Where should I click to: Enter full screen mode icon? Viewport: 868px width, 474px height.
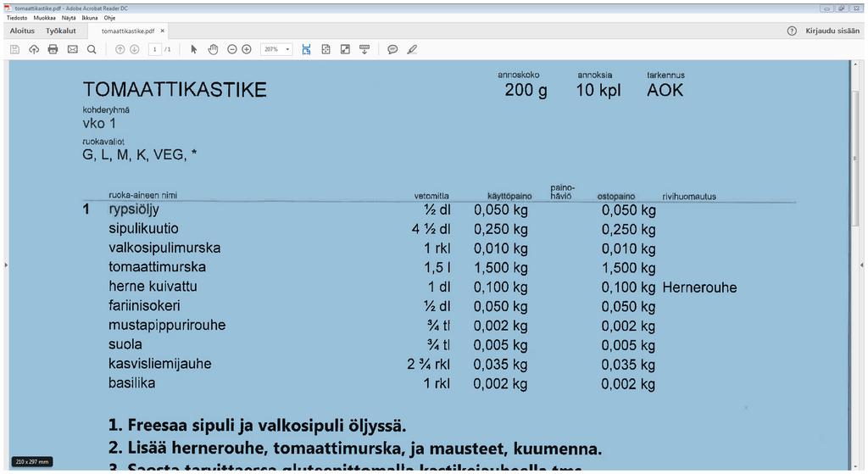coord(345,49)
